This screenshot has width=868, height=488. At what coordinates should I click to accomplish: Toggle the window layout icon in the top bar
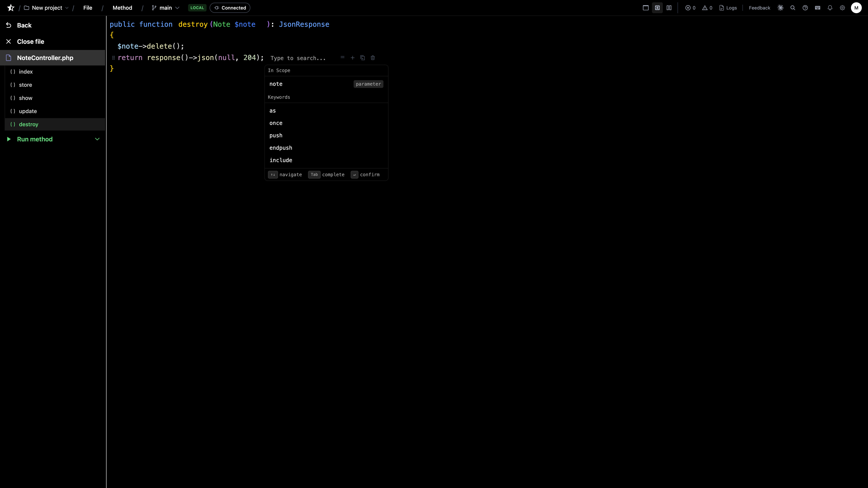point(646,7)
